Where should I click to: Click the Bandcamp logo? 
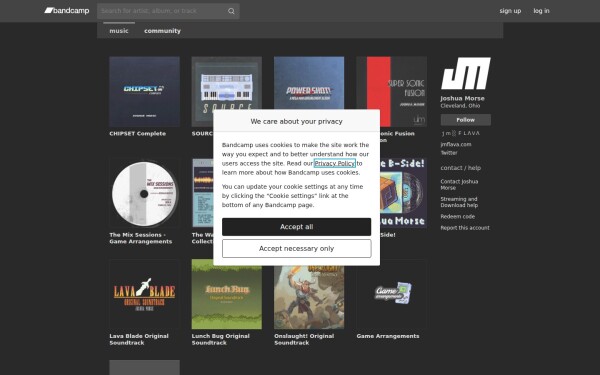pyautogui.click(x=67, y=11)
